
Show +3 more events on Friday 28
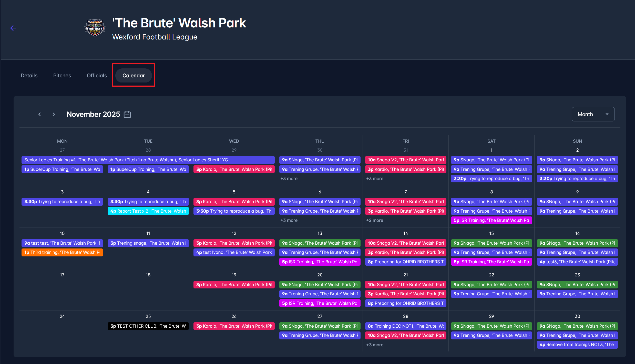375,345
